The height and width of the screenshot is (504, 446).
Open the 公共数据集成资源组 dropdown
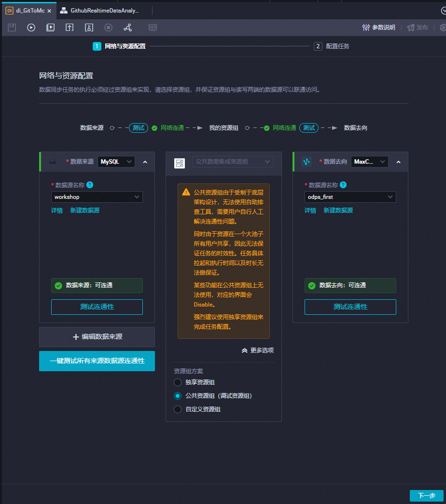(233, 162)
